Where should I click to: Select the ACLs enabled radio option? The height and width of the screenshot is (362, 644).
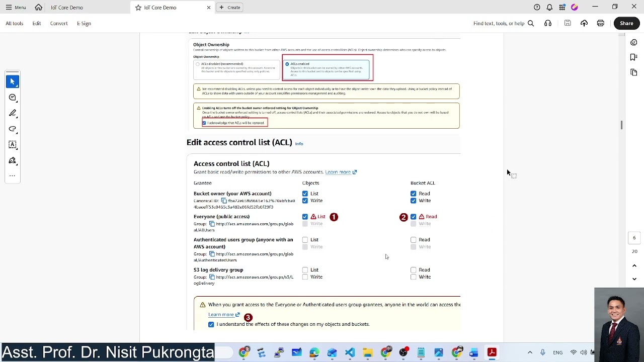coord(287,64)
